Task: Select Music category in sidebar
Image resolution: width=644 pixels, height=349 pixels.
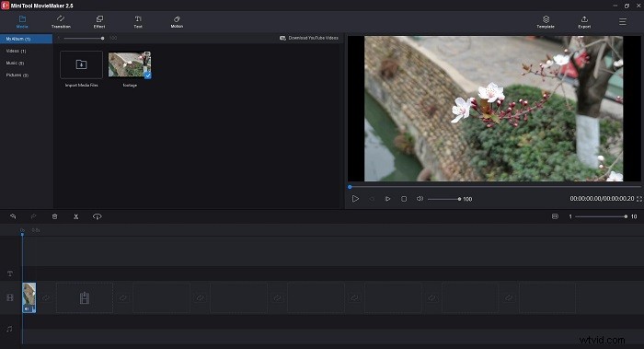Action: [15, 63]
